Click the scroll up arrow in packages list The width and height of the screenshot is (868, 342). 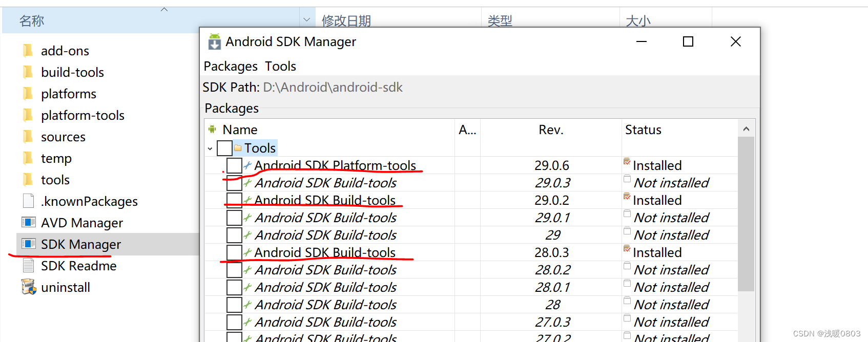click(x=746, y=129)
